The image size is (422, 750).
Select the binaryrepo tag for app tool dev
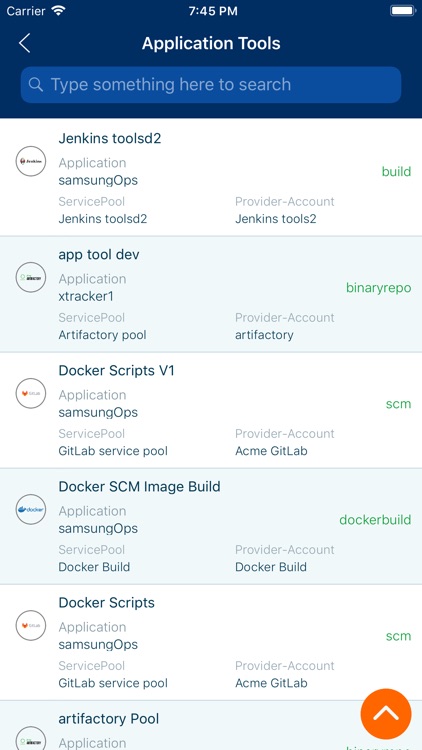[378, 288]
